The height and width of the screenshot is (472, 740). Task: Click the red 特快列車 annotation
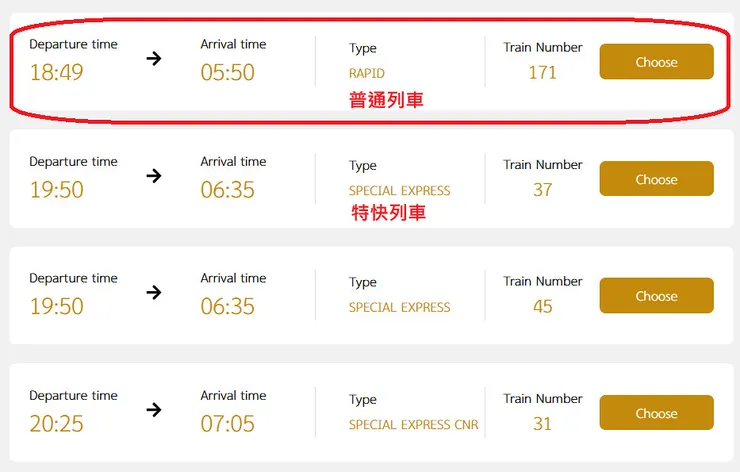coord(389,212)
